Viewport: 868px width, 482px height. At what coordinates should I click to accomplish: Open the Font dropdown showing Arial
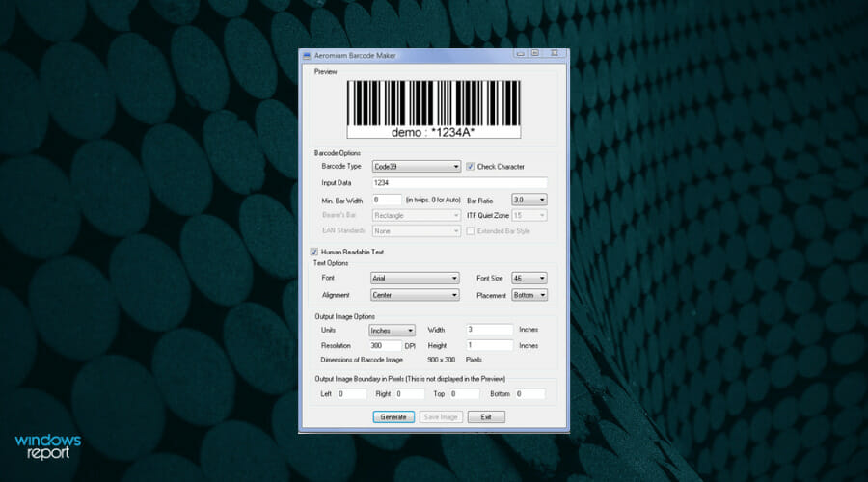pyautogui.click(x=415, y=278)
